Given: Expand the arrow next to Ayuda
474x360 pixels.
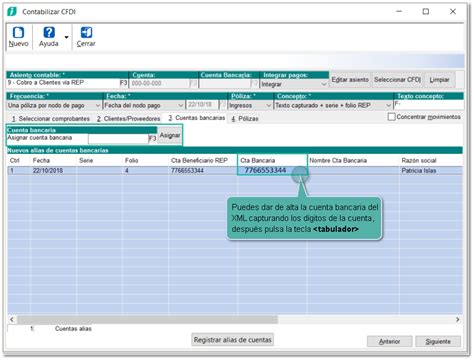Looking at the screenshot, I should [x=66, y=37].
